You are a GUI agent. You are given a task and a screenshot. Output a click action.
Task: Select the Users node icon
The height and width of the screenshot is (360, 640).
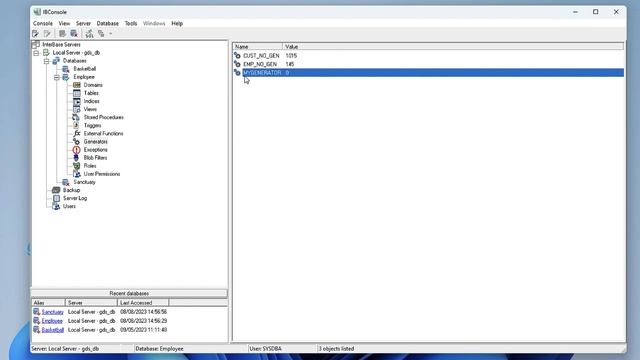point(56,206)
